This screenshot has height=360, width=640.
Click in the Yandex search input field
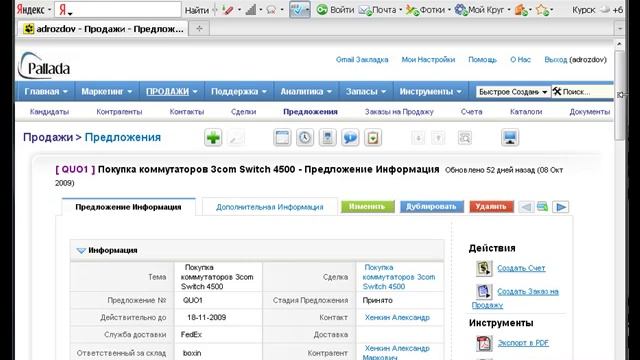(118, 9)
